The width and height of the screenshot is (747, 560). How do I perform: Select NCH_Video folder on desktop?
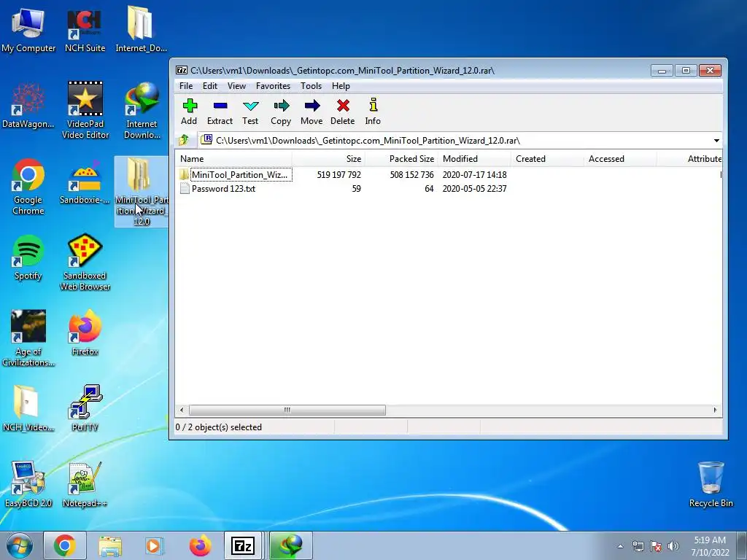[x=28, y=408]
